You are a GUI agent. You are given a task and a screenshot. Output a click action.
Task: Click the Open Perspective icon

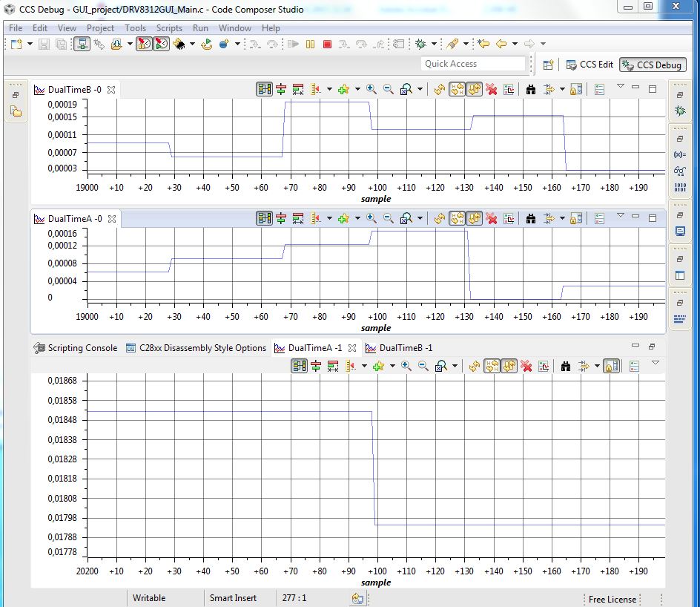[x=548, y=65]
